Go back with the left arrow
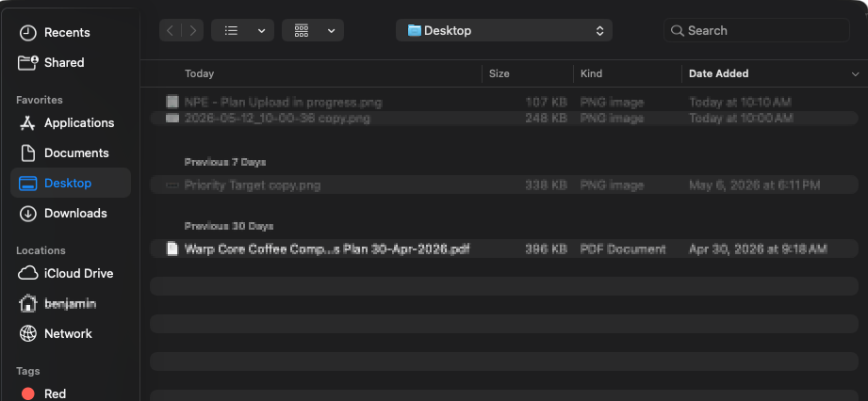This screenshot has width=868, height=401. (170, 30)
